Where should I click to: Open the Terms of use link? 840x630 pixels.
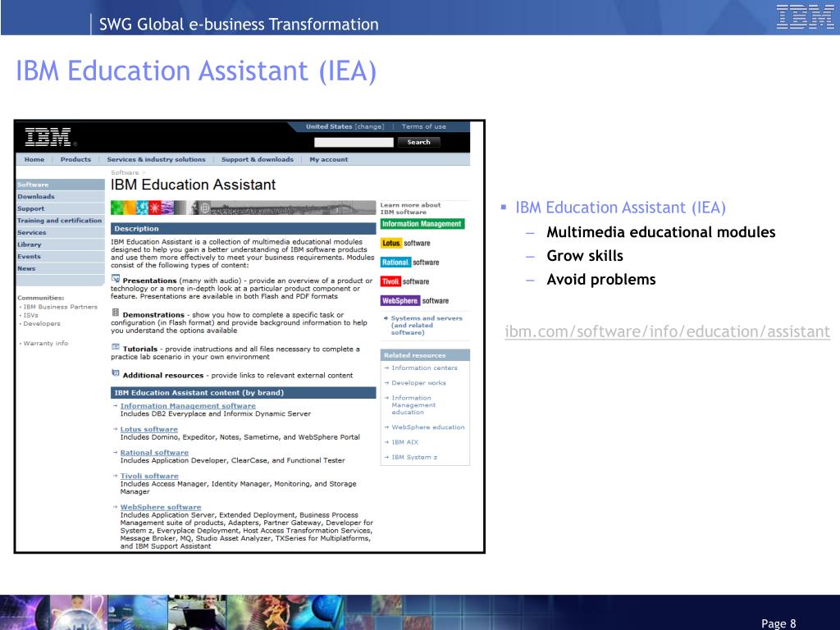pyautogui.click(x=424, y=127)
